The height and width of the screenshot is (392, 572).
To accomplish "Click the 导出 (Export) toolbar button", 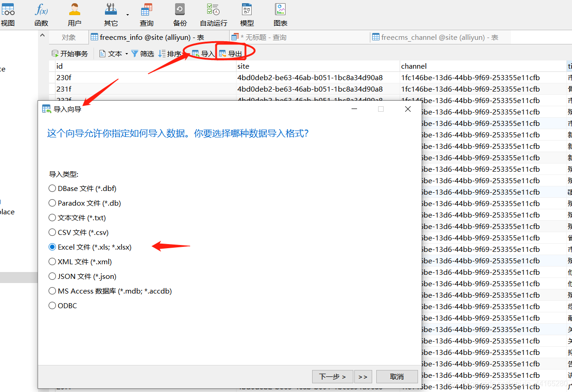I will click(x=231, y=54).
